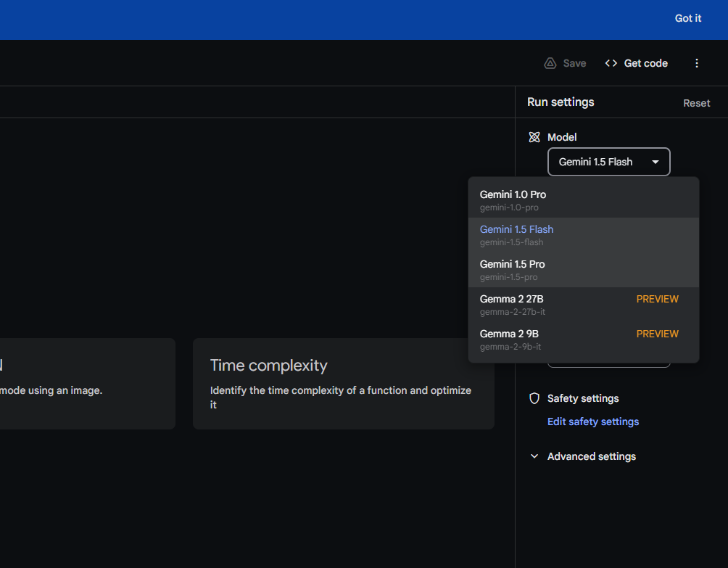Viewport: 728px width, 568px height.
Task: Pick Gemma 2 9B preview model
Action: pos(584,339)
